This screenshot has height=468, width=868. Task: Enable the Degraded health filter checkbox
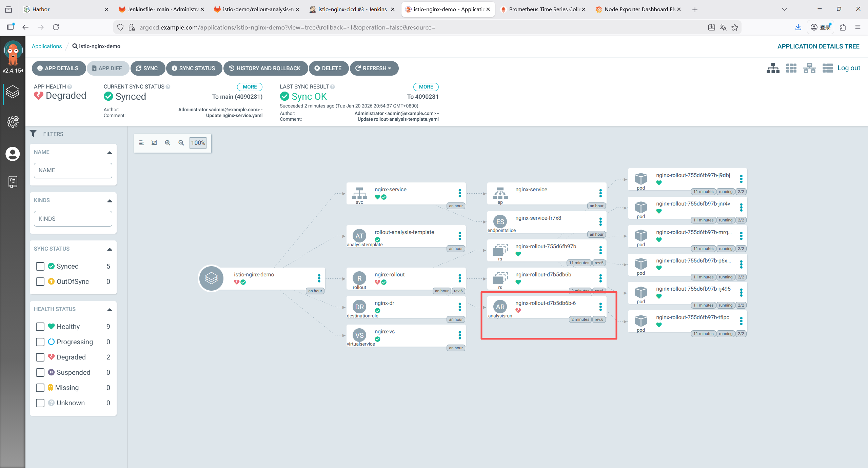40,357
